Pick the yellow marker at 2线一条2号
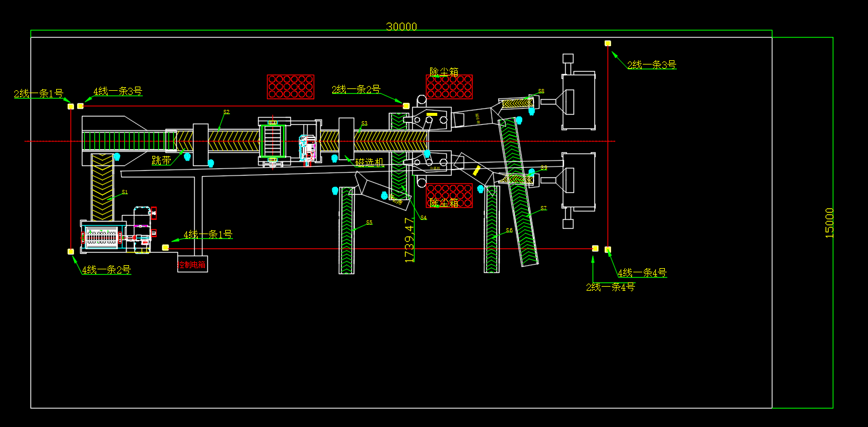The height and width of the screenshot is (427, 868). [x=406, y=106]
